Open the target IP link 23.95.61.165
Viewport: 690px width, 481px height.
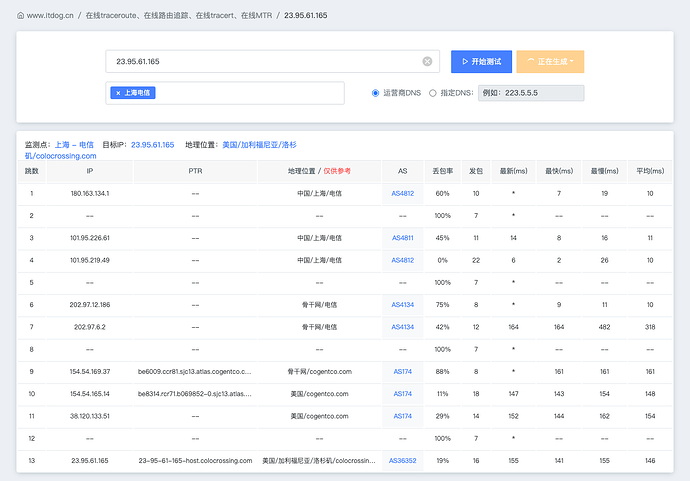152,145
